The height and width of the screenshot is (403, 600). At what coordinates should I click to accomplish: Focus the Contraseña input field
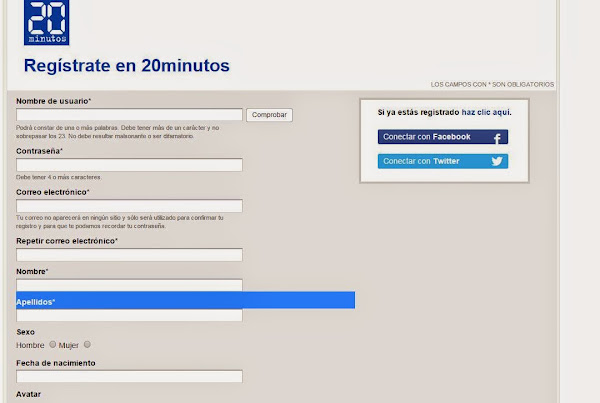click(129, 165)
